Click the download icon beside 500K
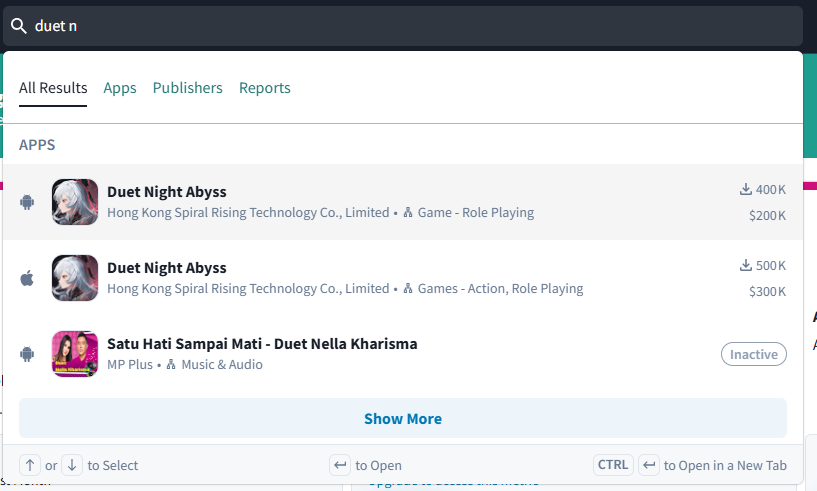The image size is (817, 491). coord(746,265)
